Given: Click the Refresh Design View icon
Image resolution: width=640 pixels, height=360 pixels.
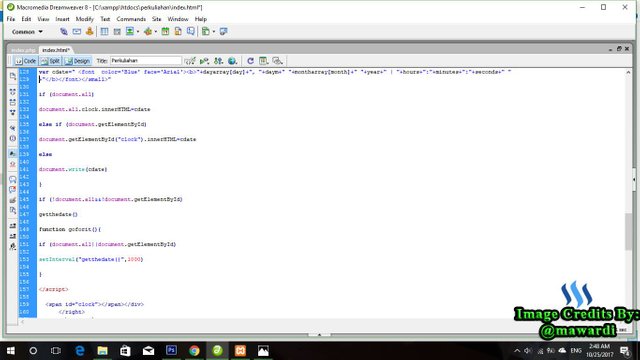Looking at the screenshot, I should pos(250,61).
